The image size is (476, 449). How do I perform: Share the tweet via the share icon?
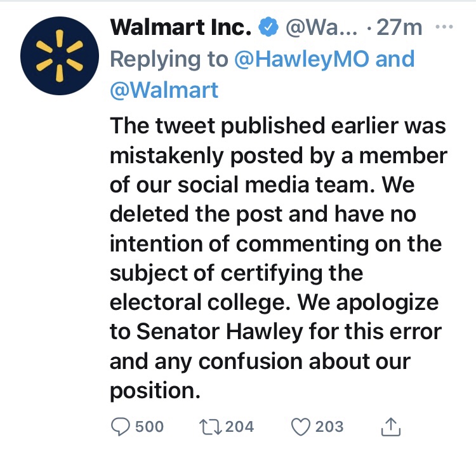point(390,427)
